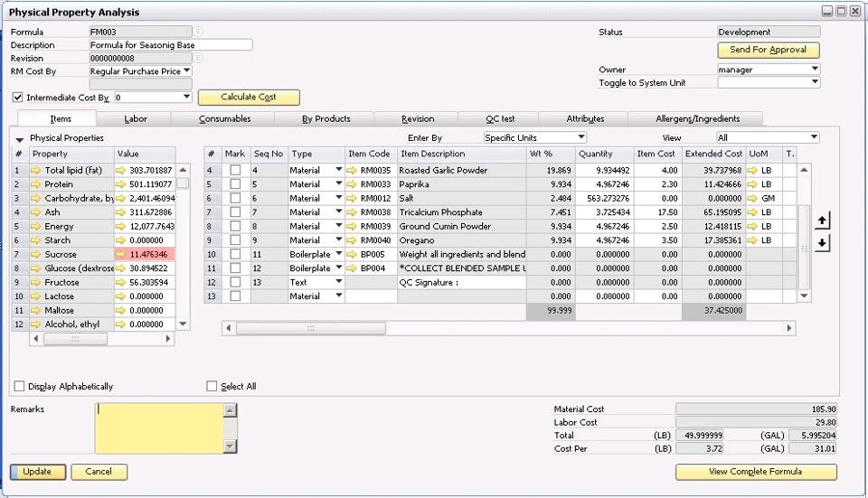Screen dimensions: 868x498
Task: Click the link arrow next to RM0035
Action: [x=352, y=171]
